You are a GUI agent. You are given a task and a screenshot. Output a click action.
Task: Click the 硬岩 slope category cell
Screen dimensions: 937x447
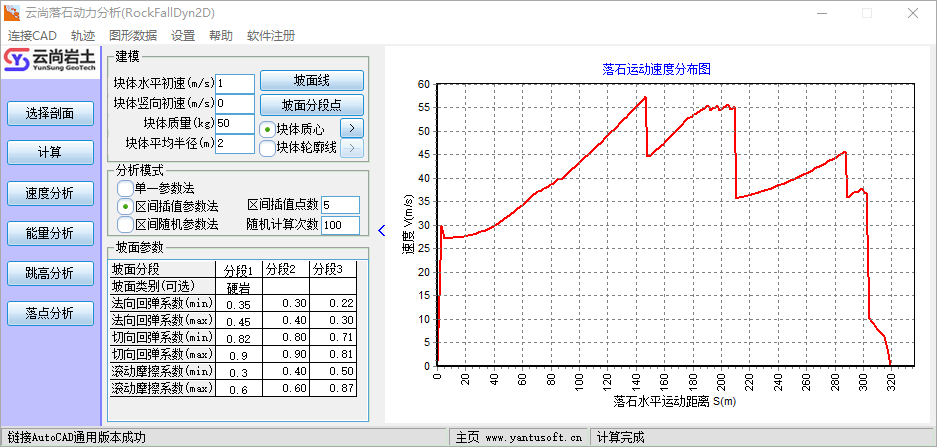(238, 287)
